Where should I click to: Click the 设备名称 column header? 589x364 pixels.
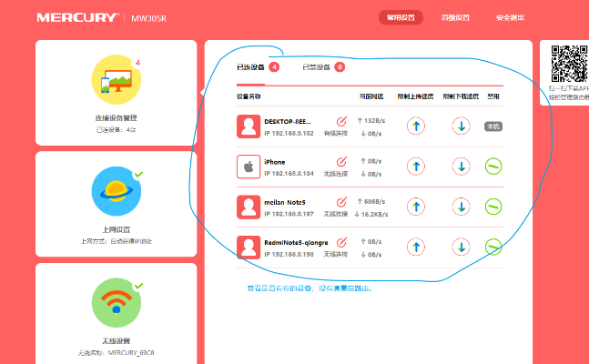[249, 96]
